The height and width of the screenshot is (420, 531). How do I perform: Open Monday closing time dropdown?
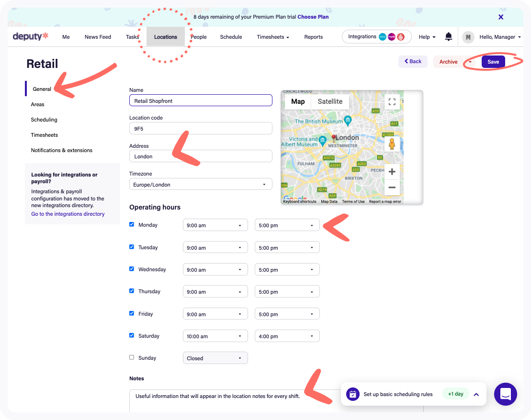[287, 225]
